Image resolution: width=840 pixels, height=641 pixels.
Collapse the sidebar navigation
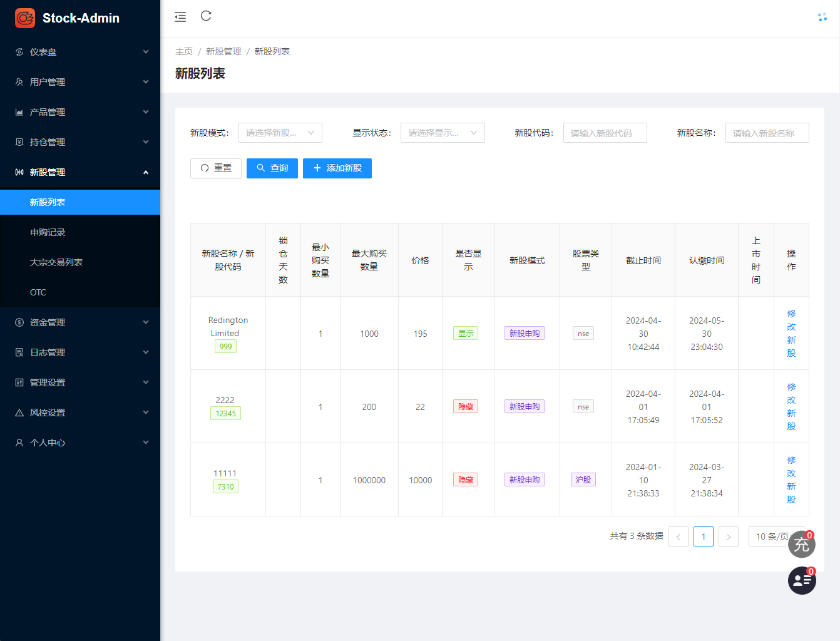(x=180, y=18)
